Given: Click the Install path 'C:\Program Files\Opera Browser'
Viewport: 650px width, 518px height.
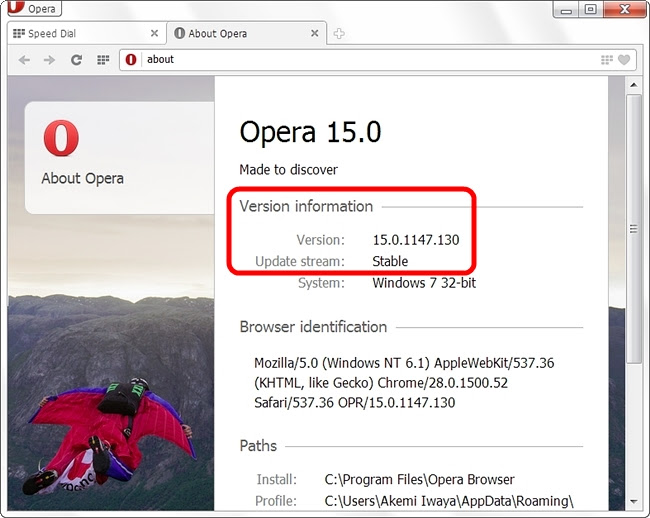Looking at the screenshot, I should [420, 479].
